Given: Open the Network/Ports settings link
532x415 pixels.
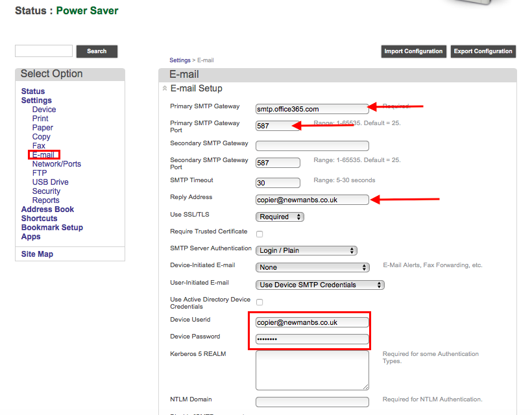Looking at the screenshot, I should point(56,163).
